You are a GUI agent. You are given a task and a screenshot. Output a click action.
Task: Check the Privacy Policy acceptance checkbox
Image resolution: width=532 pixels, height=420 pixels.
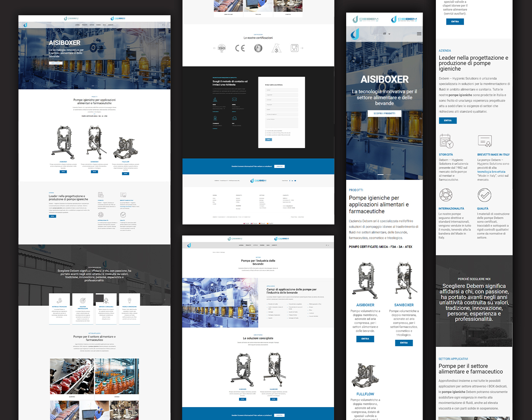[266, 133]
